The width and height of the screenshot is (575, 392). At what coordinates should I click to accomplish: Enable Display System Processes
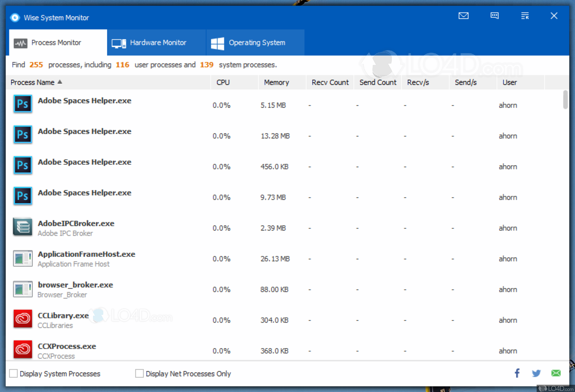tap(14, 373)
